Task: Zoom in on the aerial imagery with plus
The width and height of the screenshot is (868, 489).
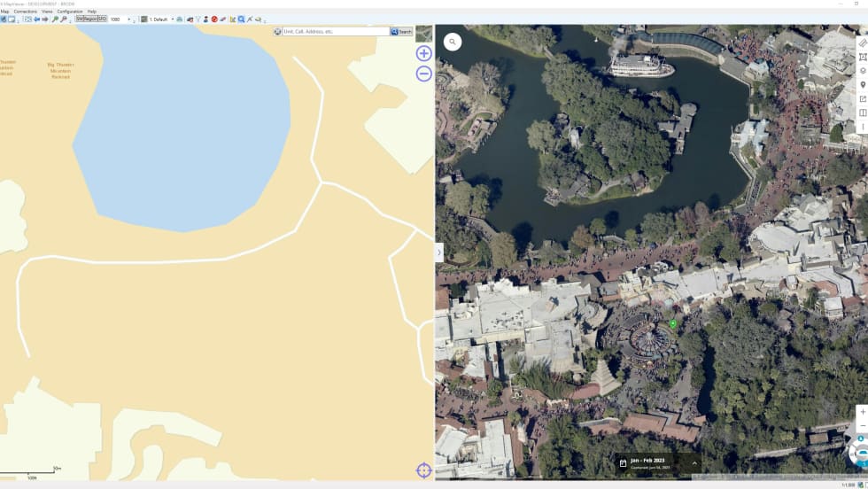Action: (863, 412)
